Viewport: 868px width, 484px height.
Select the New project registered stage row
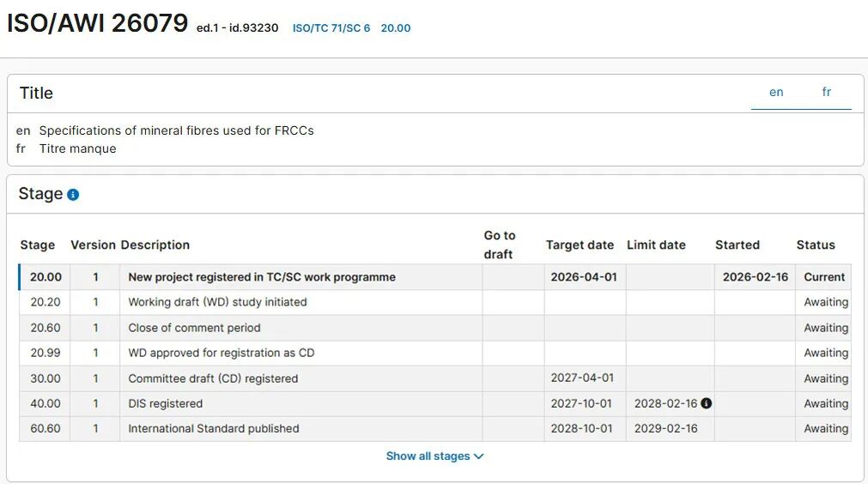(x=261, y=277)
